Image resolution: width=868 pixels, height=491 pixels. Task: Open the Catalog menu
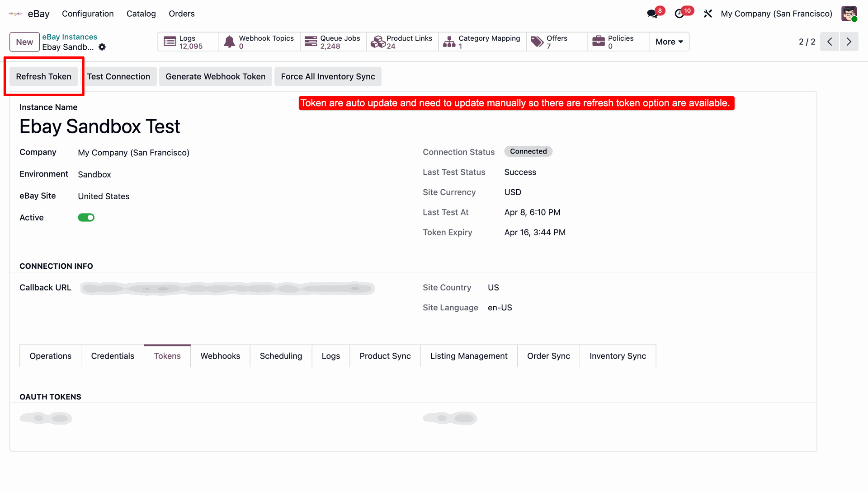[141, 14]
